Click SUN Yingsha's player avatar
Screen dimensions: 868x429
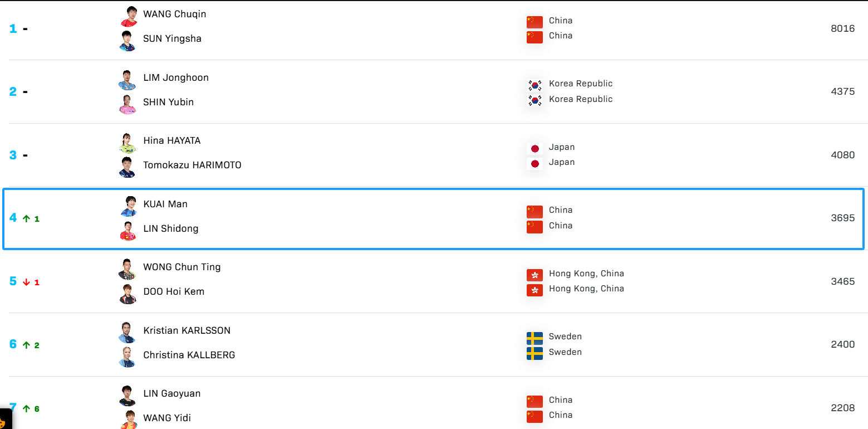128,41
